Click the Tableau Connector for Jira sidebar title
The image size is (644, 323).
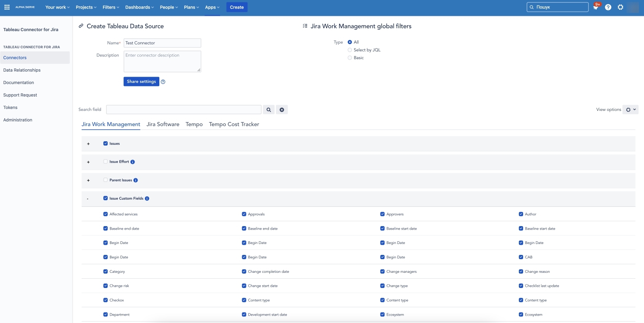tap(31, 30)
